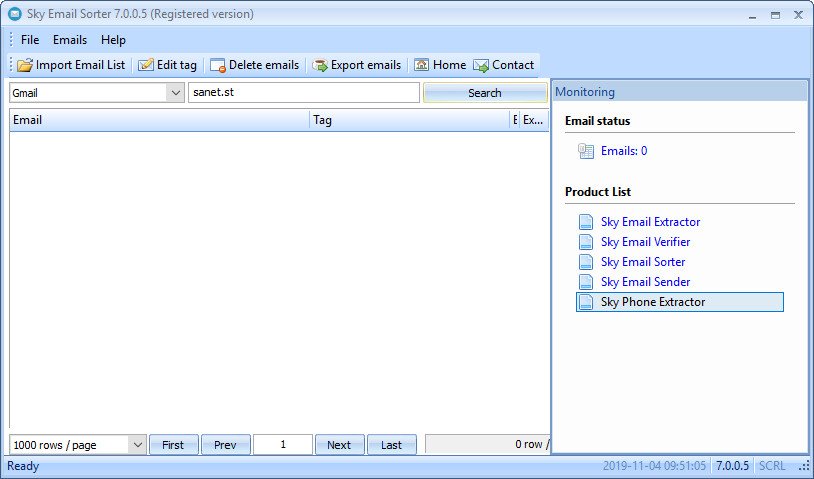The height and width of the screenshot is (479, 814).
Task: Click the Import Email List label
Action: point(80,65)
